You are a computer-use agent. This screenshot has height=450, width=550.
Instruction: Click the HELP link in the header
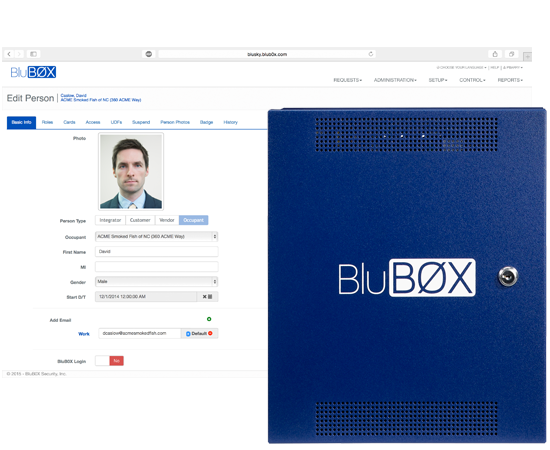pos(495,67)
